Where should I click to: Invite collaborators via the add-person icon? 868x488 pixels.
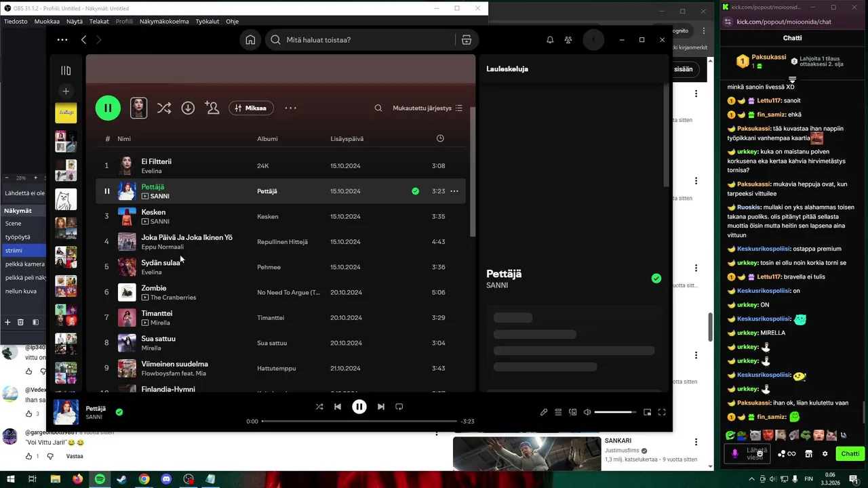click(x=212, y=108)
